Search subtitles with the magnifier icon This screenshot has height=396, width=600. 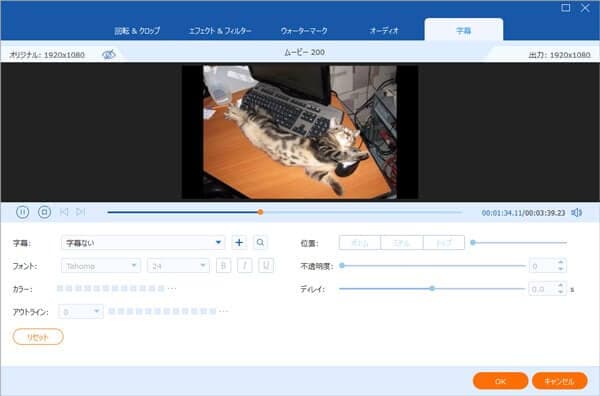tap(260, 243)
